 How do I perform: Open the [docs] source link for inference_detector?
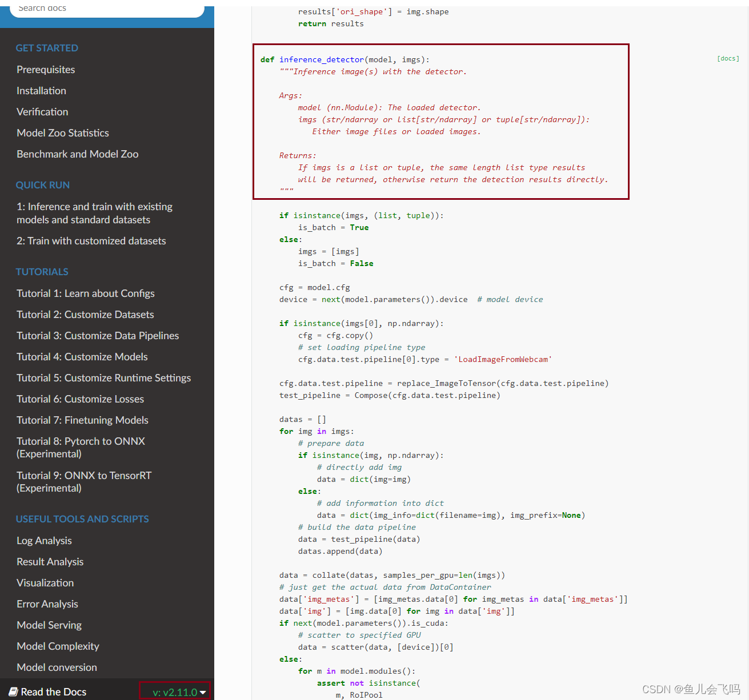(x=727, y=58)
